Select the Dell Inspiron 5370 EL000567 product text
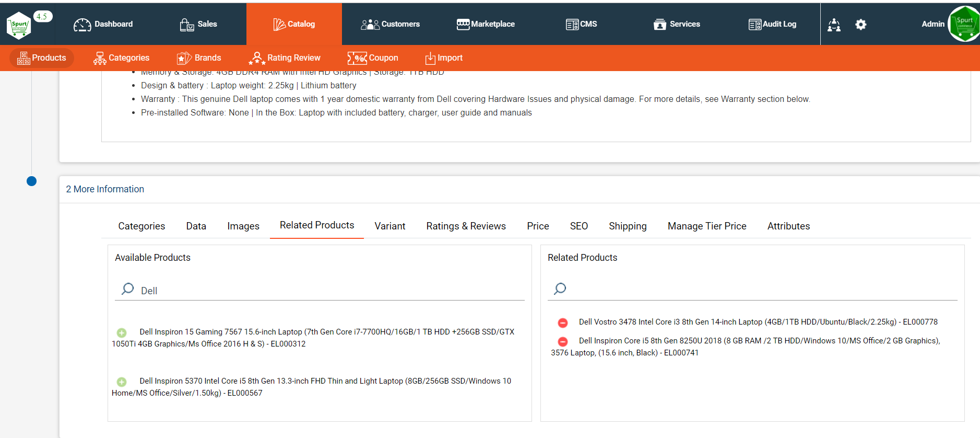 point(311,387)
